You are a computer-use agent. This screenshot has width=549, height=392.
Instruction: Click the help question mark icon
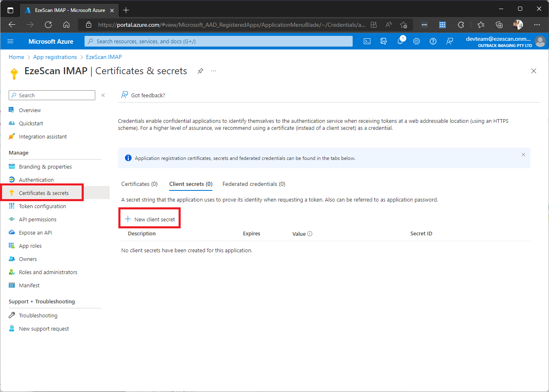pos(433,41)
